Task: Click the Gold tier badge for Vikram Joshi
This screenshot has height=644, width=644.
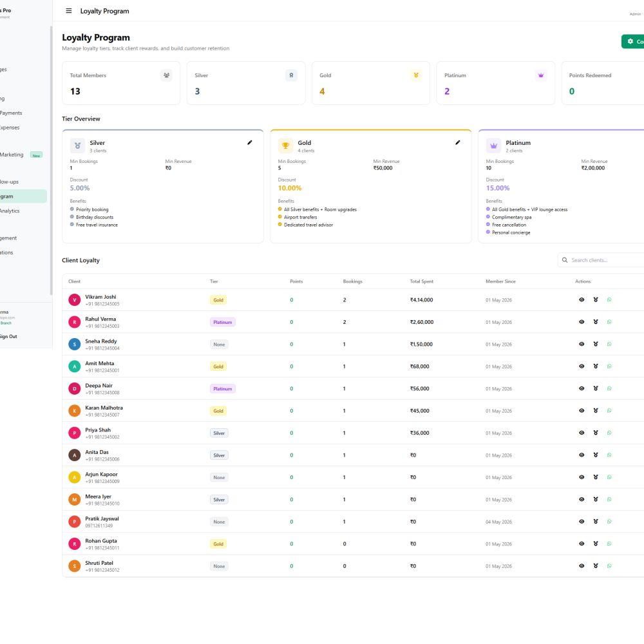Action: click(x=218, y=300)
